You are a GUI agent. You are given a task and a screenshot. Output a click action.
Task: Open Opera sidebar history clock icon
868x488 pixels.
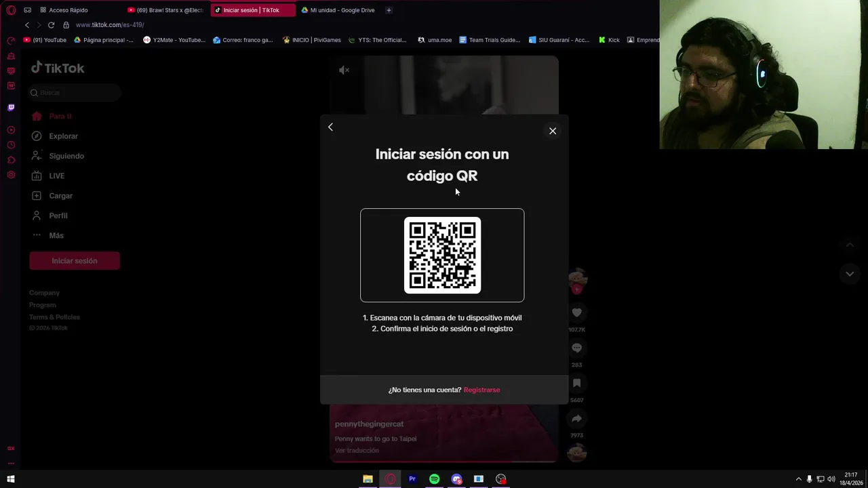tap(11, 145)
